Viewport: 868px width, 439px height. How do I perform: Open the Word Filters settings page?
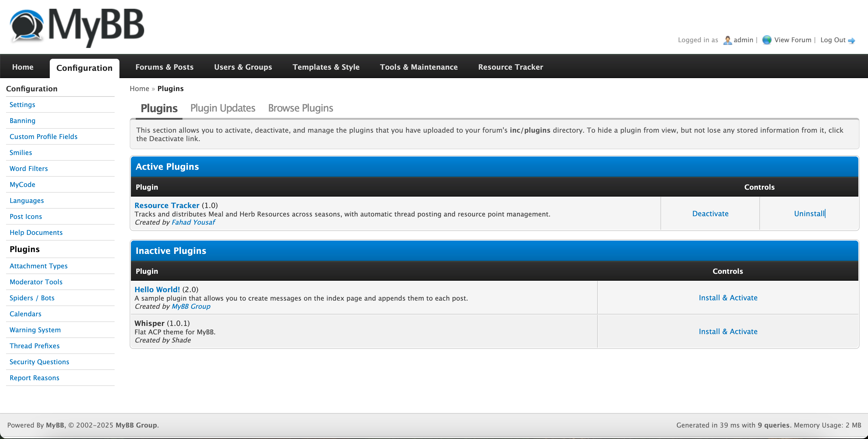(x=29, y=169)
